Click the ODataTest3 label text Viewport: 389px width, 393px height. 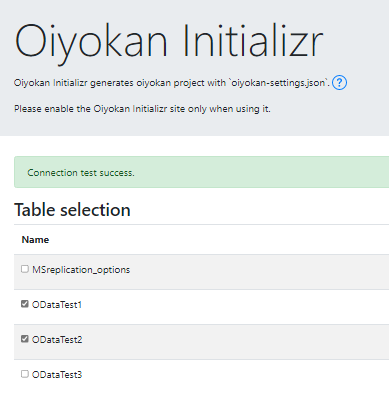pos(57,375)
